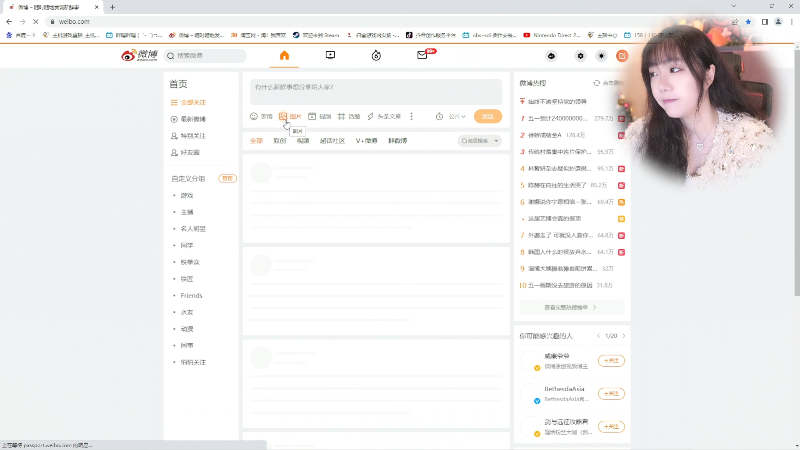
Task: Open the Steam bookmark
Action: 316,35
